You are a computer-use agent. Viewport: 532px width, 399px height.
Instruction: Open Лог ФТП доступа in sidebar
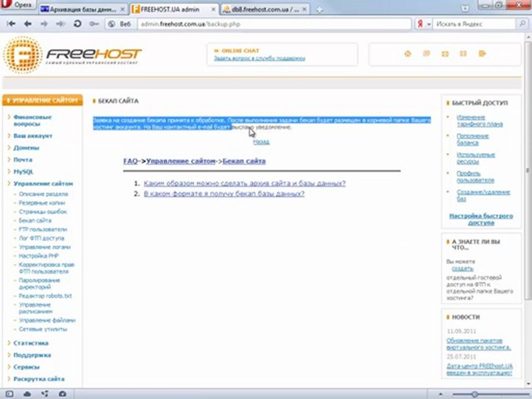(42, 238)
